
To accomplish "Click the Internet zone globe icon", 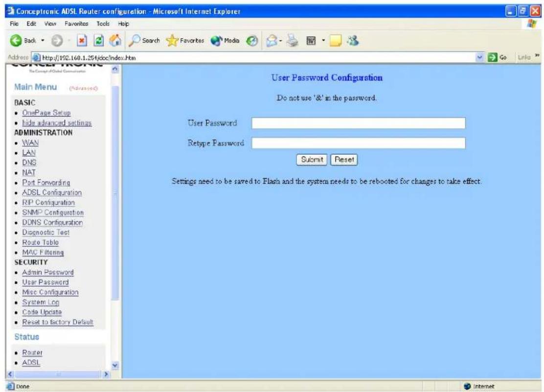I will click(467, 386).
